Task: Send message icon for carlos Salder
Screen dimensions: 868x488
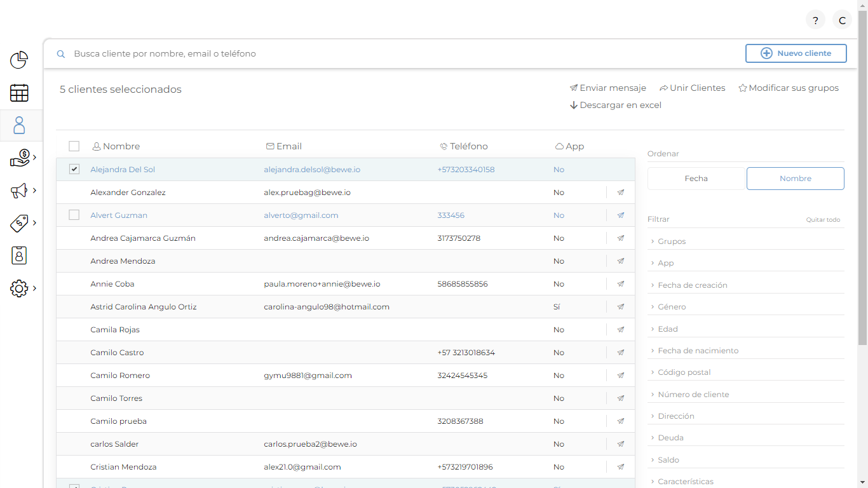Action: click(621, 444)
